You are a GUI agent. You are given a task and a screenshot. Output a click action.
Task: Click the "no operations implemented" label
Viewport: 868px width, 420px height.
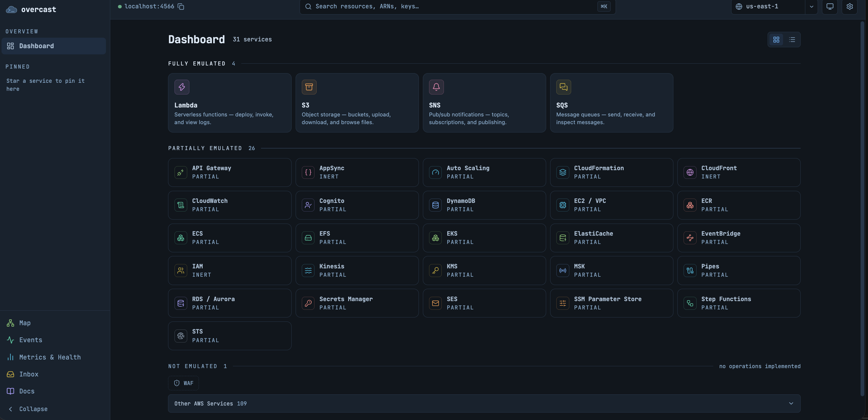point(760,366)
